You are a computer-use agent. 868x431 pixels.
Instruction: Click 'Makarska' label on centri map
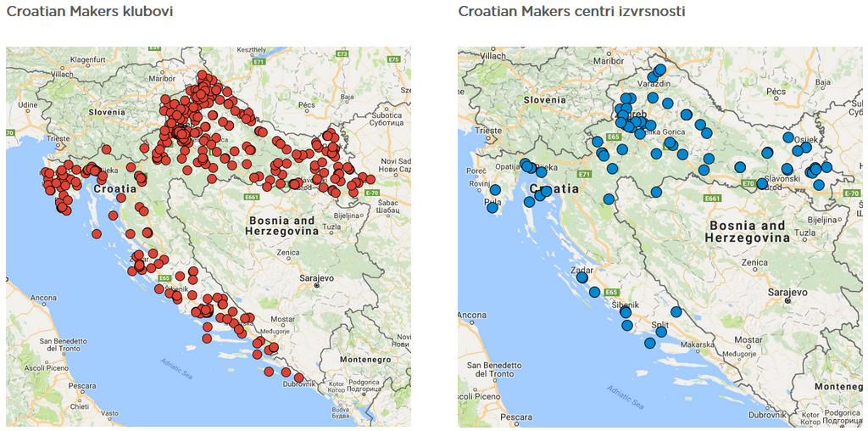tap(697, 344)
